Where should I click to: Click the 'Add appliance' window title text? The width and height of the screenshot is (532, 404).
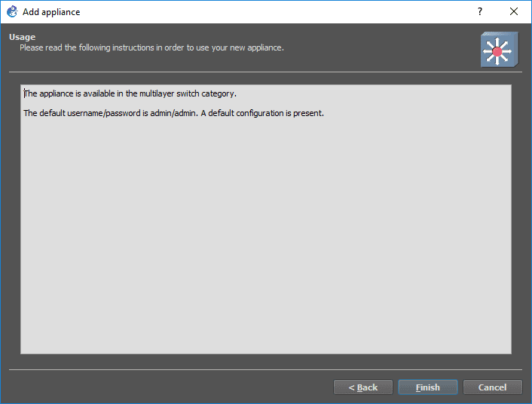pos(51,12)
